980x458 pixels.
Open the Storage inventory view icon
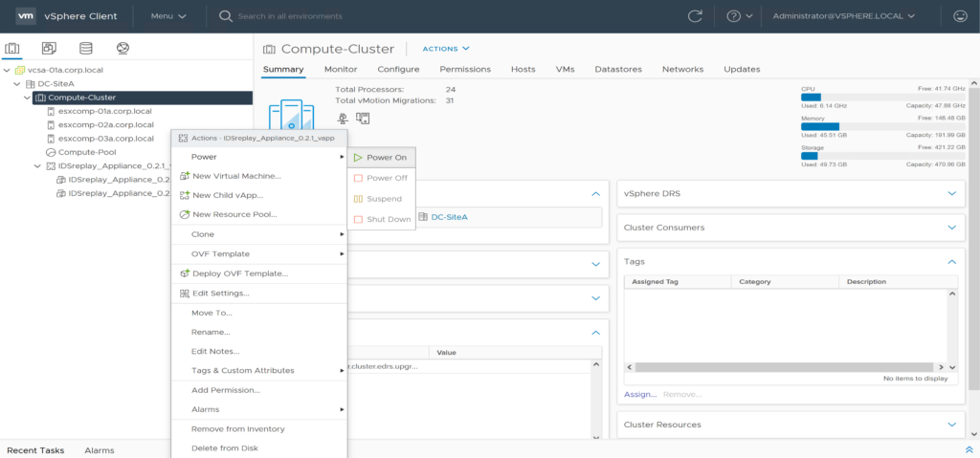(x=85, y=48)
